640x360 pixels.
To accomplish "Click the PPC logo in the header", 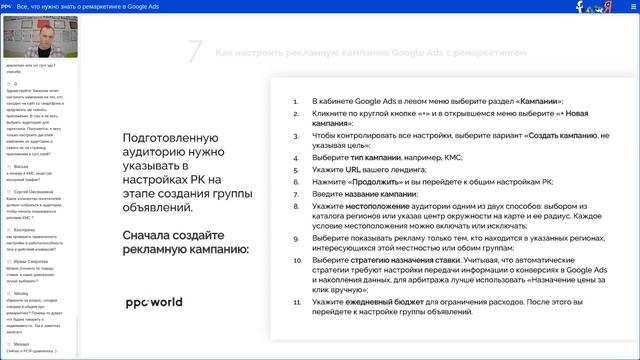I will [x=6, y=7].
